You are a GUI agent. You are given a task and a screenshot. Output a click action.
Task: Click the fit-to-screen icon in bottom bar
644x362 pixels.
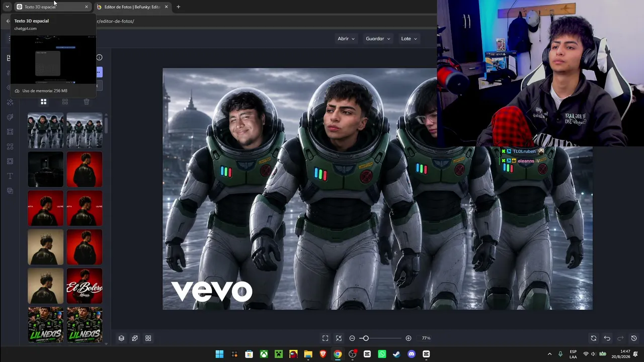tap(326, 338)
